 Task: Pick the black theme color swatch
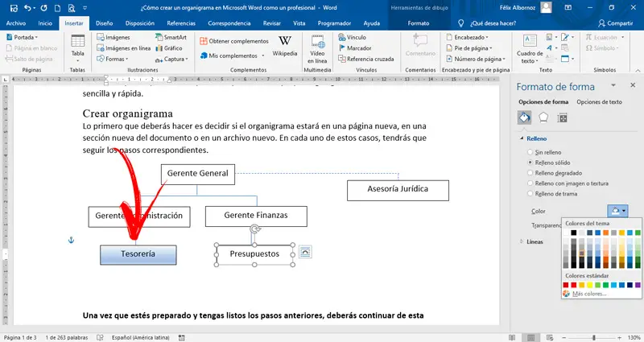(x=574, y=233)
